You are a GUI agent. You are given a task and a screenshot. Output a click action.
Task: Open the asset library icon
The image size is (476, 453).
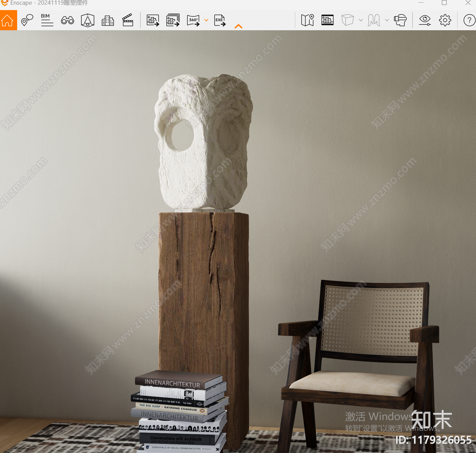[328, 20]
